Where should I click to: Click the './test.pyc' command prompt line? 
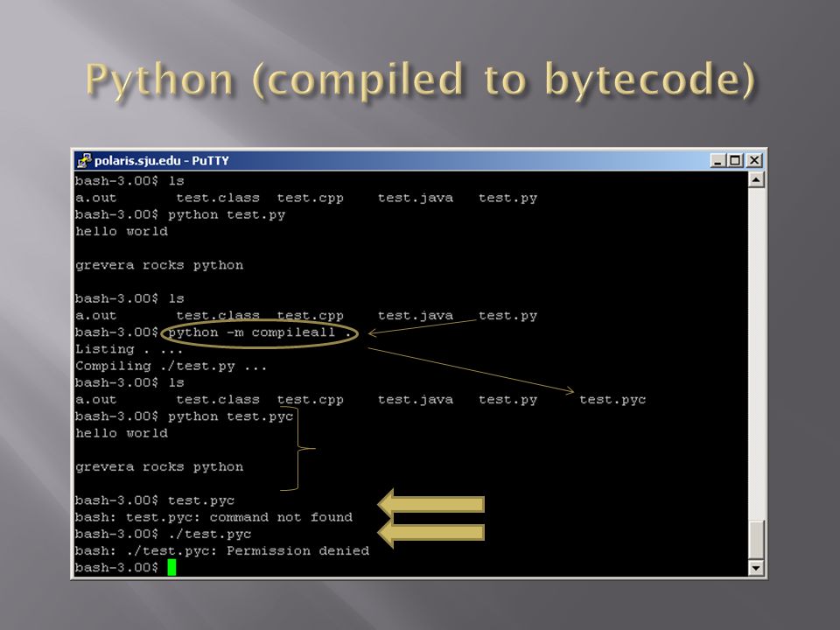pos(163,534)
